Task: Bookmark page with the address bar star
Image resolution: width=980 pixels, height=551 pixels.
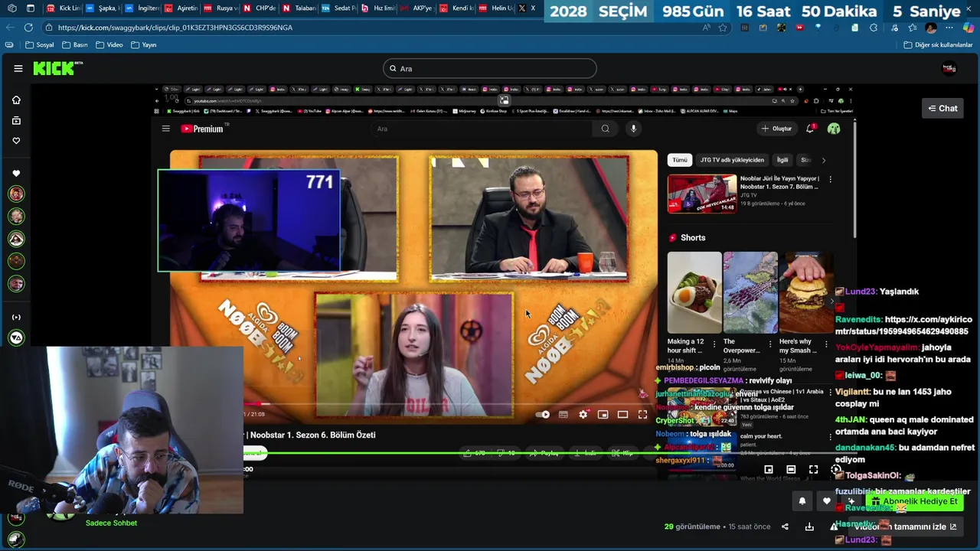Action: [723, 28]
